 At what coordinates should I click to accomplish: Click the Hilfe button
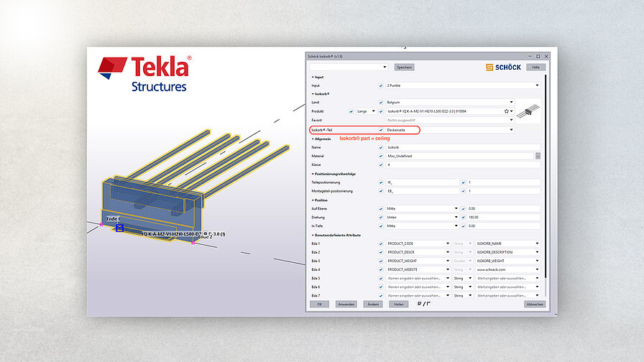(x=536, y=68)
